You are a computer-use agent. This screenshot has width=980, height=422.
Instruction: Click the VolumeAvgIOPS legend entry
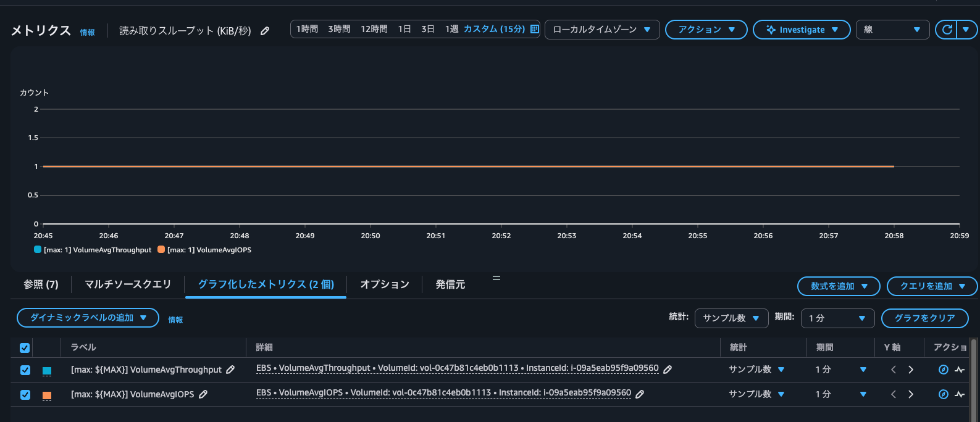(204, 250)
